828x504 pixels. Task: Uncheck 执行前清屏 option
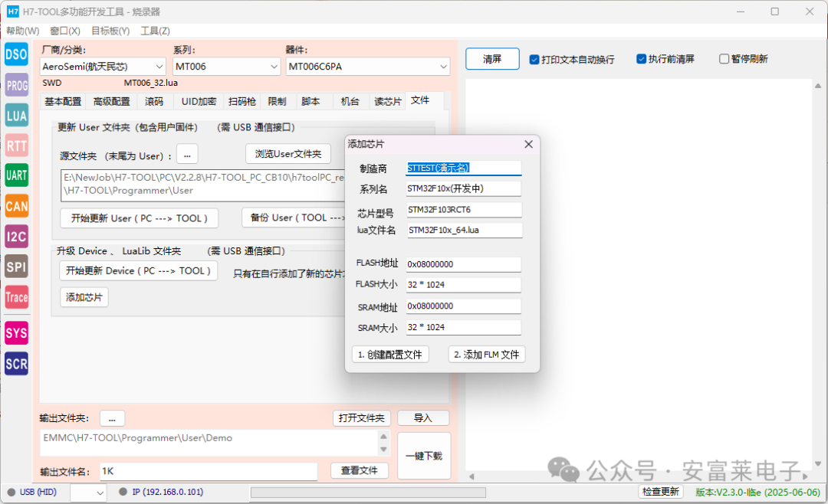tap(639, 58)
